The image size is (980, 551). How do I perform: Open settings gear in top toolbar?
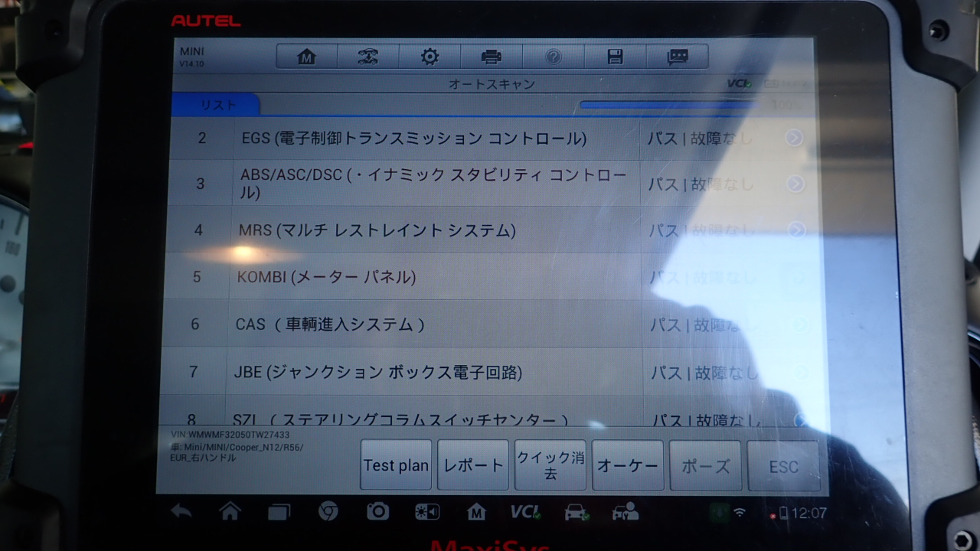(x=430, y=57)
